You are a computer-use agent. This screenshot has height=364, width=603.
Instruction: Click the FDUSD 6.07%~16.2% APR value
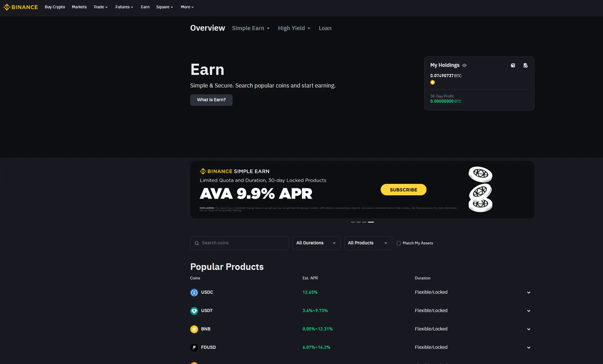316,347
